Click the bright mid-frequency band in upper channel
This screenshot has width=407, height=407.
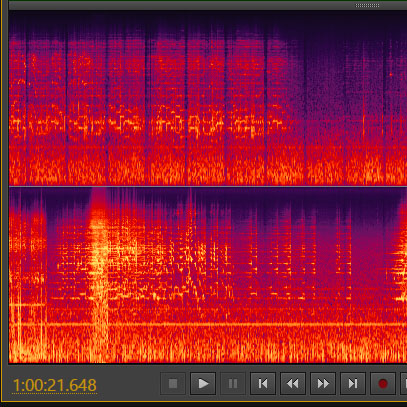click(147, 123)
